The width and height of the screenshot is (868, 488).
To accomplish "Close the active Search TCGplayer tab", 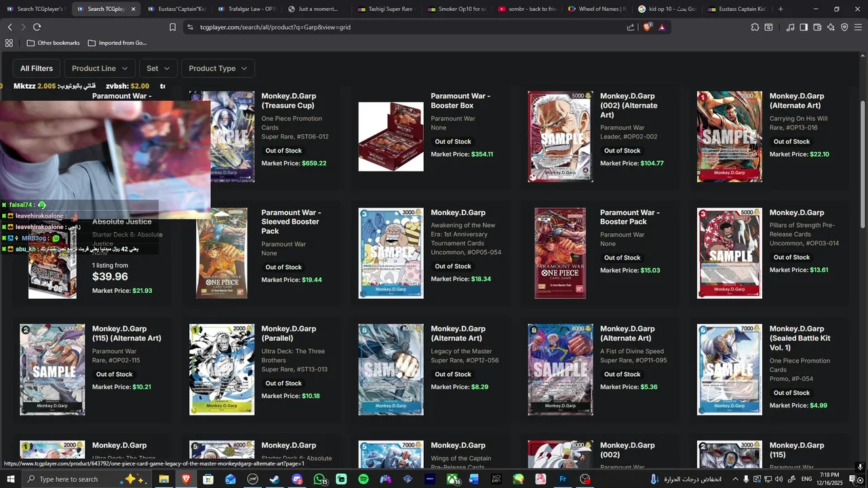I will pos(133,9).
